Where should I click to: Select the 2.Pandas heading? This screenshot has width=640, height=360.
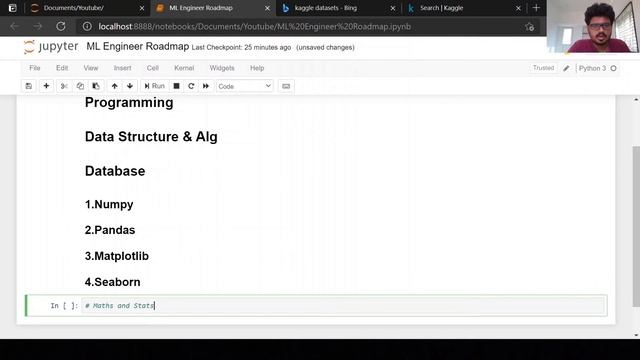110,230
